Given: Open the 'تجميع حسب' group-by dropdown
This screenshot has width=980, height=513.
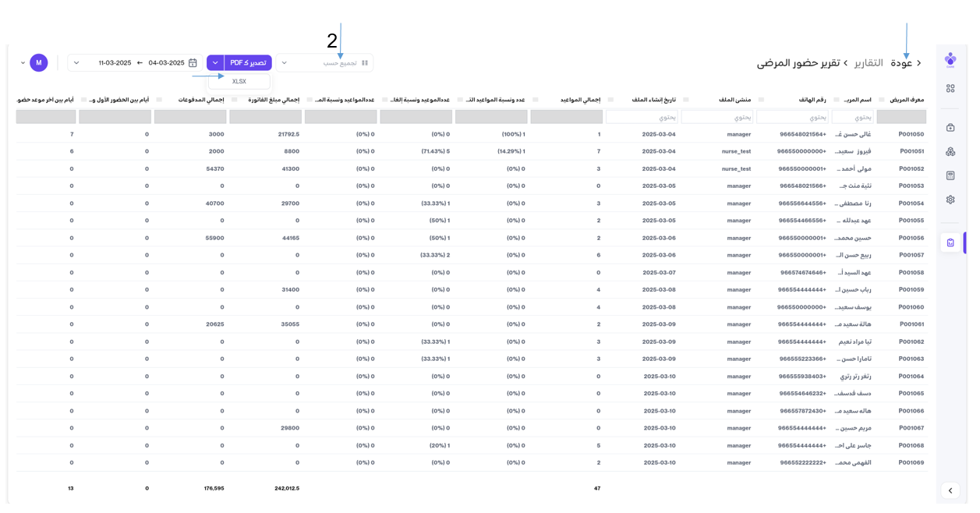Looking at the screenshot, I should point(324,63).
